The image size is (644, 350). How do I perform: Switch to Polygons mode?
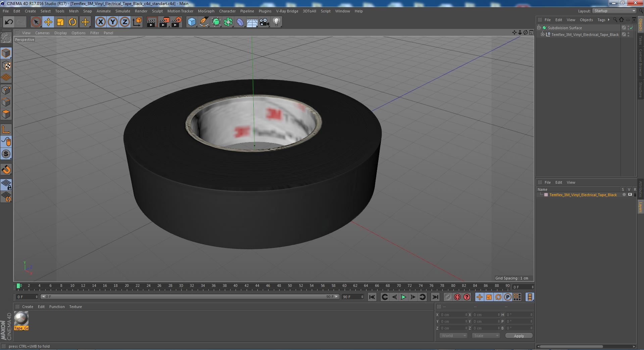coord(6,114)
